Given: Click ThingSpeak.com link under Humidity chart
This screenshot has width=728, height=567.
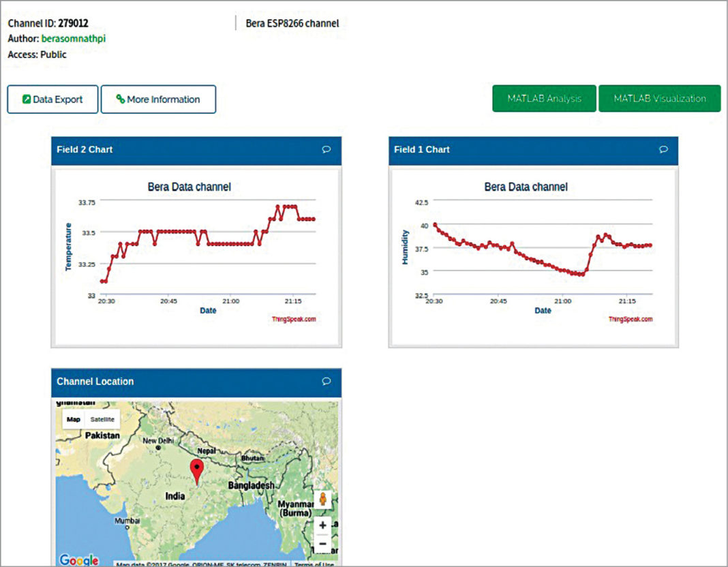Looking at the screenshot, I should 631,319.
